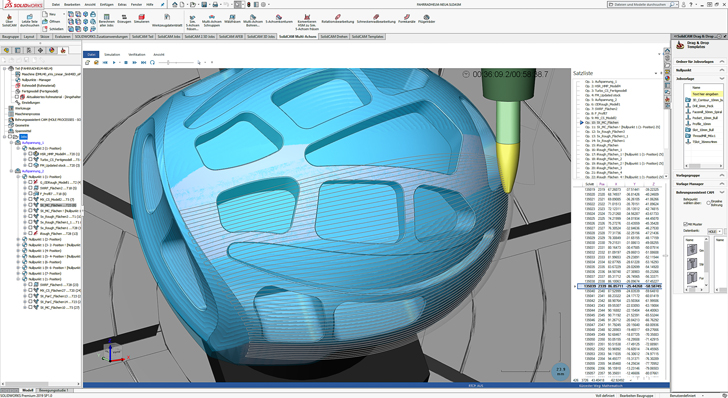Switch to the SolidCAM Drehen ribbon tab
This screenshot has height=398, width=728.
(334, 36)
